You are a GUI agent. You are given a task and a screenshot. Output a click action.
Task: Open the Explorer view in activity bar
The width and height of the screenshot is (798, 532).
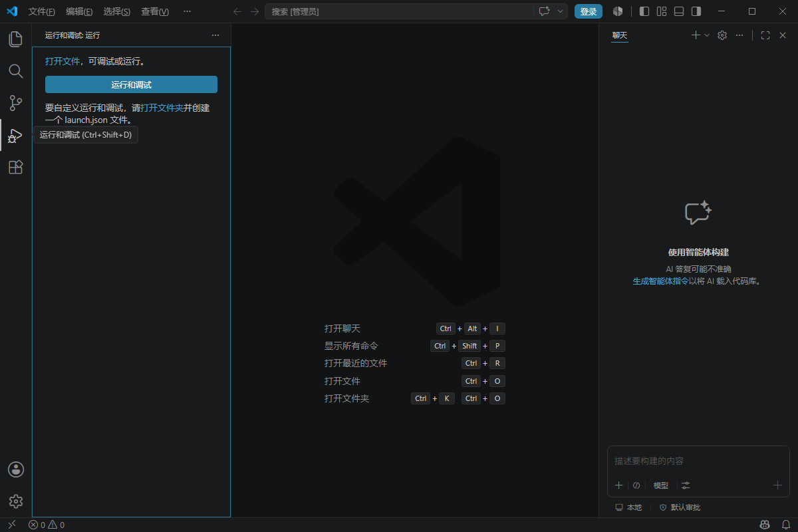[x=16, y=39]
